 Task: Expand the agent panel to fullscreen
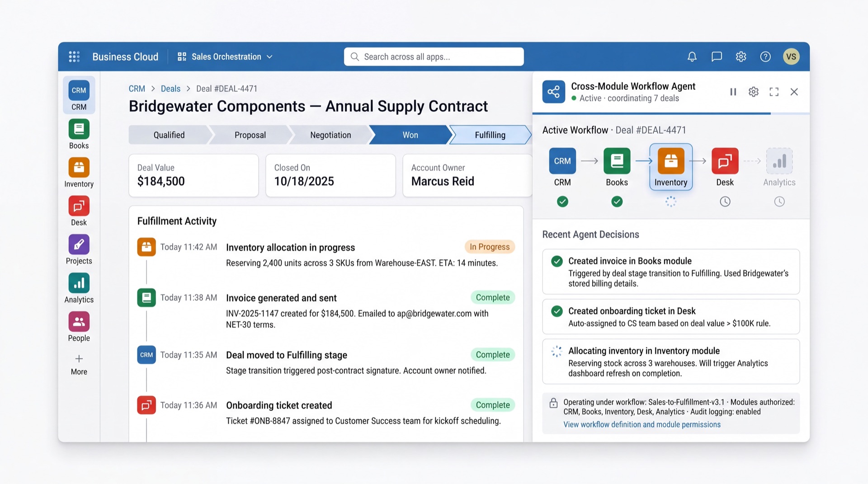(x=774, y=92)
